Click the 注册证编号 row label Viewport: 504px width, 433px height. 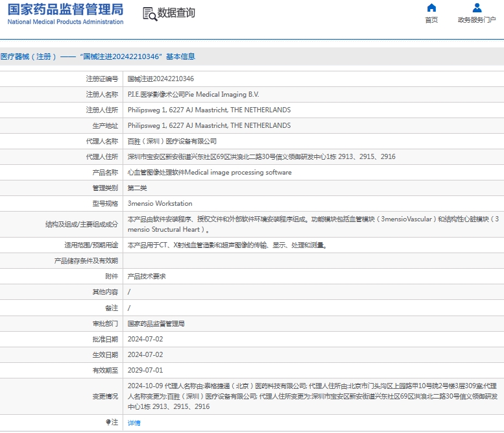pos(102,79)
